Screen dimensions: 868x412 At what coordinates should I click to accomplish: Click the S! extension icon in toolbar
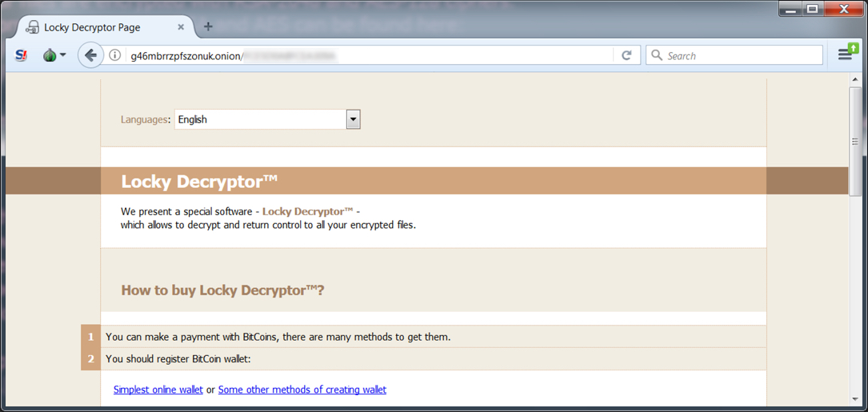[21, 55]
